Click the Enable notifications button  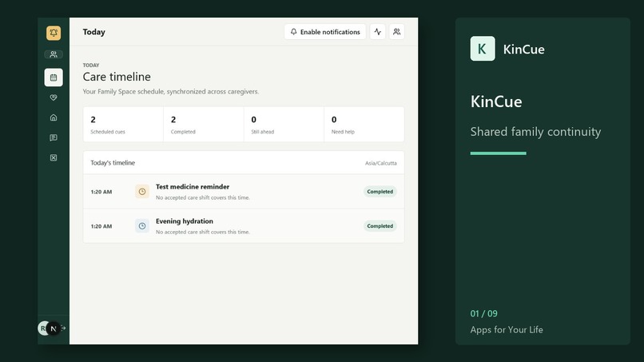(325, 32)
